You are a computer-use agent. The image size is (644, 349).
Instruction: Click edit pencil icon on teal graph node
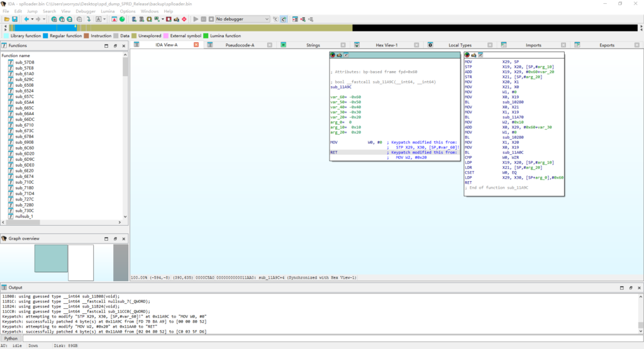pyautogui.click(x=339, y=55)
